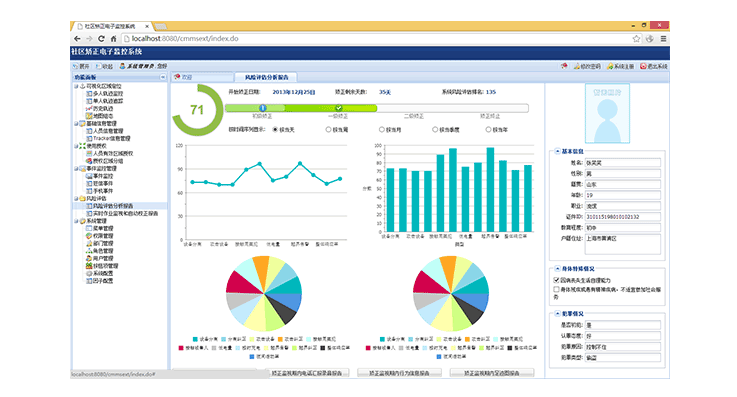Collapse 犯罪情况 fieldset toggle

click(557, 313)
